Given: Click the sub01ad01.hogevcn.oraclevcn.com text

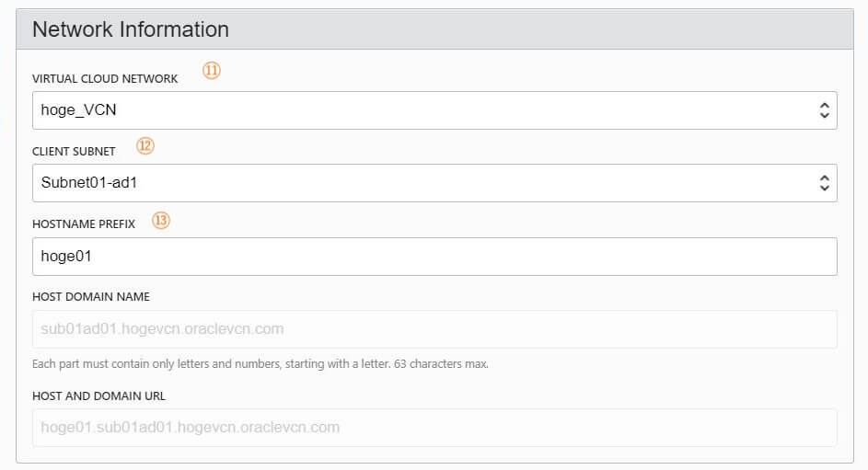Looking at the screenshot, I should coord(162,329).
